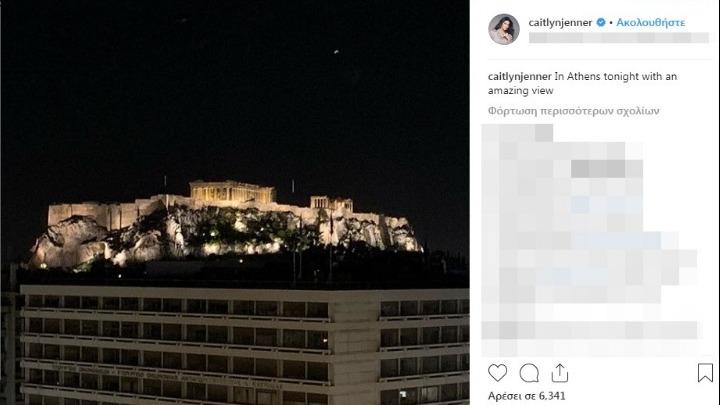View likers via Αρέσει σε 6.341
This screenshot has height=405, width=720.
click(527, 396)
